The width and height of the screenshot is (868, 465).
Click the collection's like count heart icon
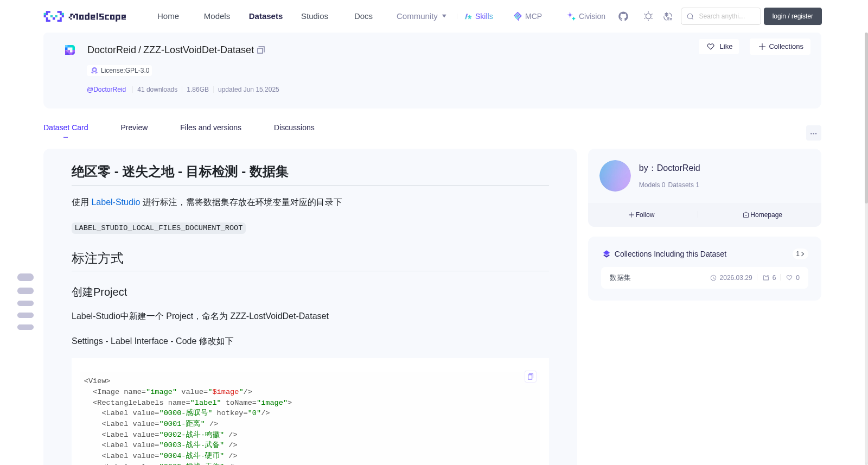[x=789, y=278]
